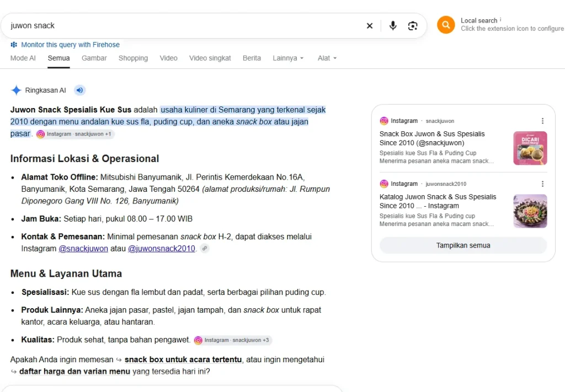Open the @juwonsnack2010 Instagram link
This screenshot has height=392, width=565.
[162, 249]
